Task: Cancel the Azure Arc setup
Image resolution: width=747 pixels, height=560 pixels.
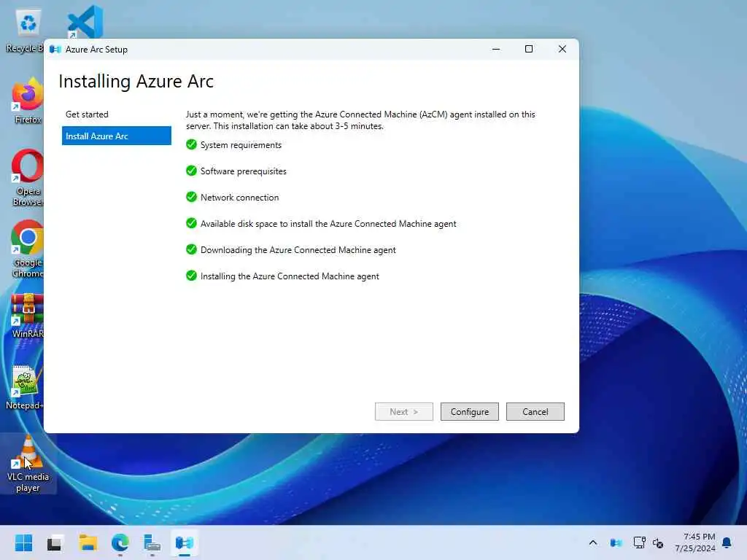Action: pos(535,411)
